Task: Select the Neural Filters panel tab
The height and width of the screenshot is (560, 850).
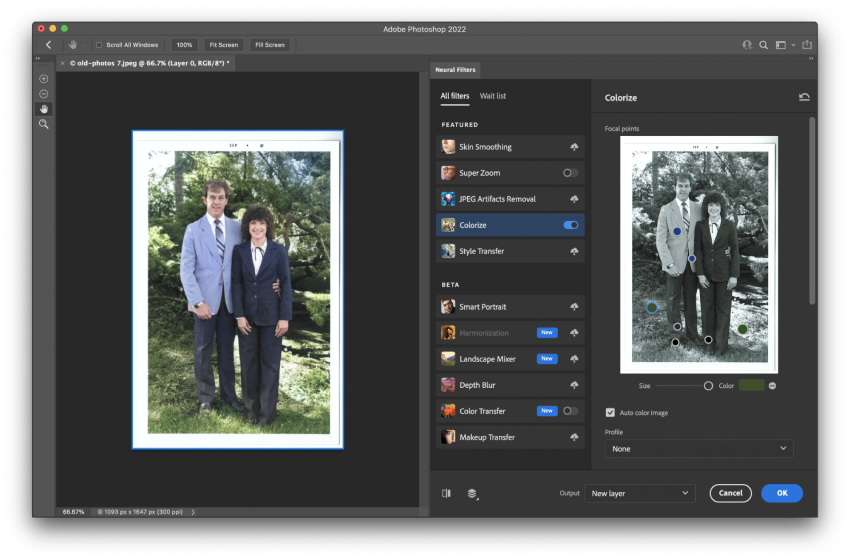Action: pos(455,70)
